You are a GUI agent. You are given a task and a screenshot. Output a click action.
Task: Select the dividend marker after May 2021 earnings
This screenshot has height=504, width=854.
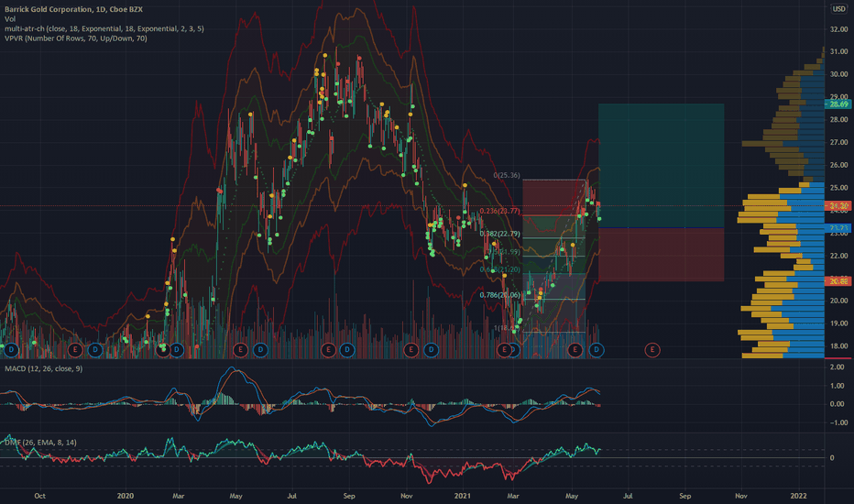click(597, 350)
